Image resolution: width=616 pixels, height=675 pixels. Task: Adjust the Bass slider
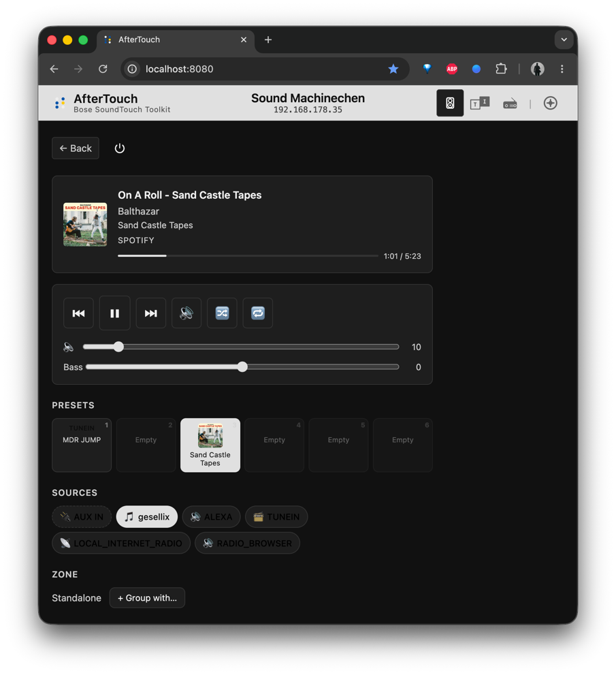pyautogui.click(x=242, y=367)
